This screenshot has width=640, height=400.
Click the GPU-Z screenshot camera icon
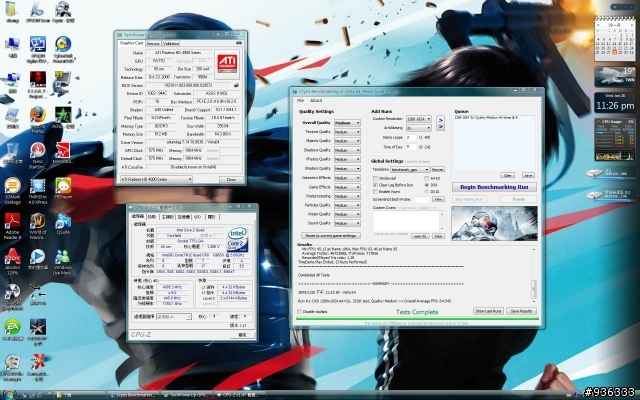point(239,43)
